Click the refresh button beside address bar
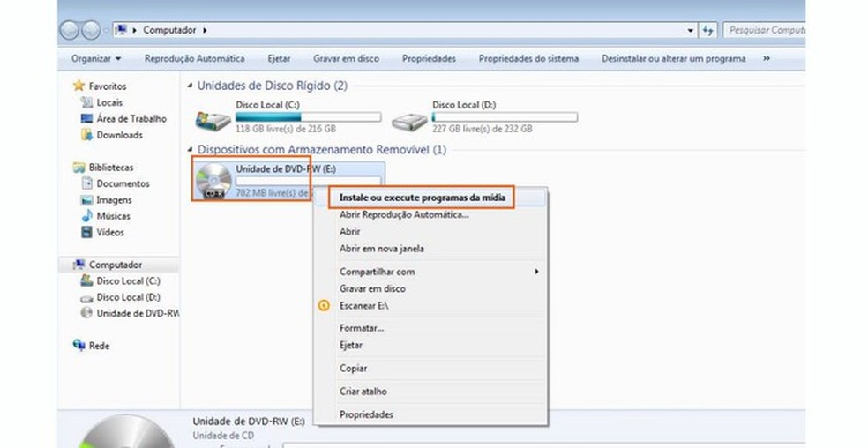868x448 pixels. coord(707,31)
